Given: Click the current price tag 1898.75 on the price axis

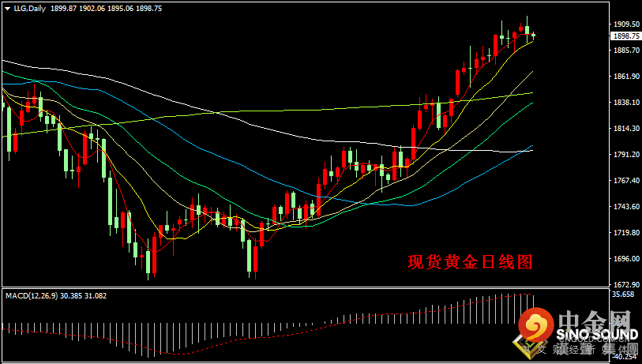Looking at the screenshot, I should [625, 36].
